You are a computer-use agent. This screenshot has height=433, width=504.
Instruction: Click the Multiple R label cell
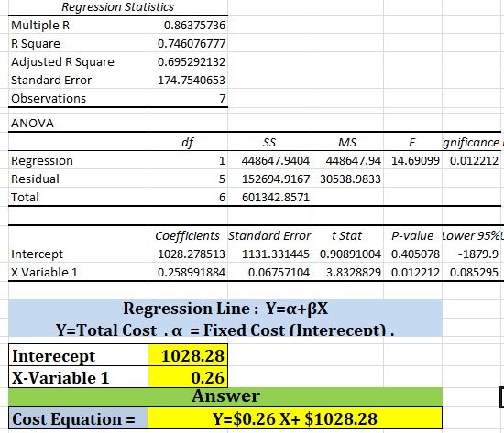coord(78,25)
